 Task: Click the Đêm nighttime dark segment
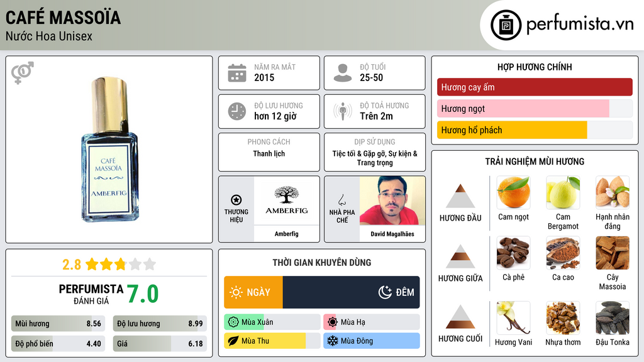[351, 292]
